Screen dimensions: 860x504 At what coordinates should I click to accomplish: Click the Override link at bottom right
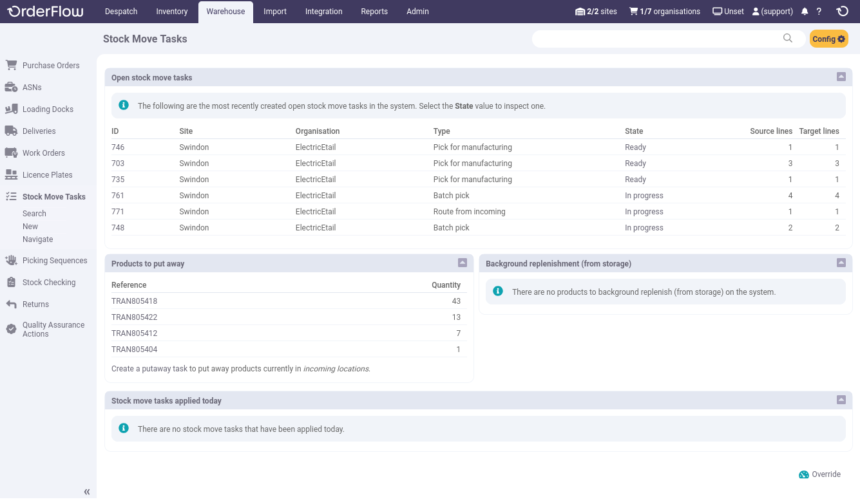point(825,474)
